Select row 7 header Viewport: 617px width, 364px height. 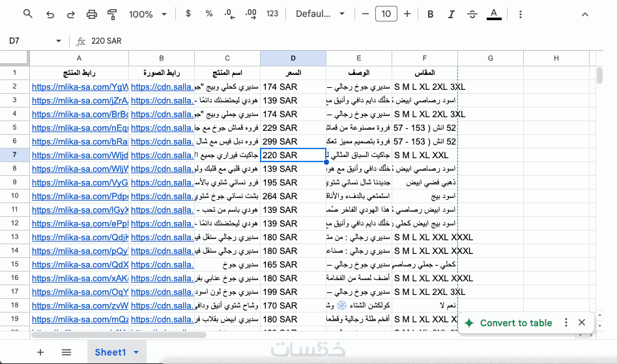[14, 155]
